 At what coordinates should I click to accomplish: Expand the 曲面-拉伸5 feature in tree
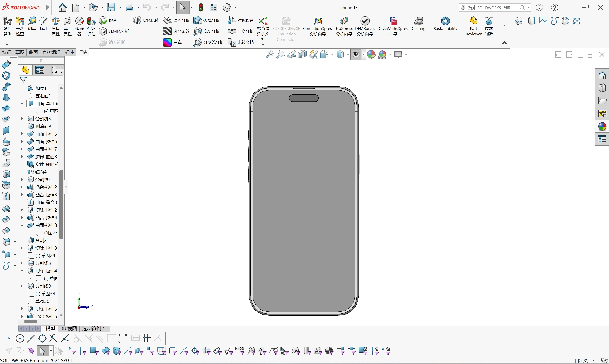pos(22,134)
